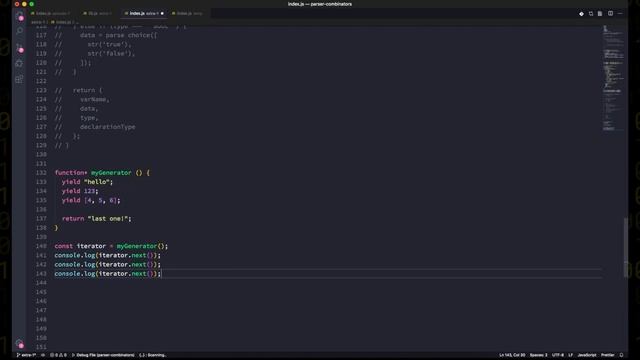
Task: Click the commented str('false') line
Action: pyautogui.click(x=95, y=53)
